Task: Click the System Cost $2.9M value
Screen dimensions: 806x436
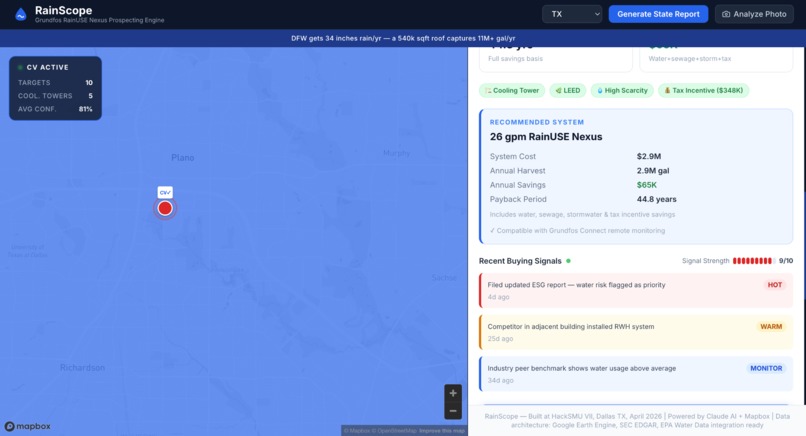Action: tap(649, 156)
